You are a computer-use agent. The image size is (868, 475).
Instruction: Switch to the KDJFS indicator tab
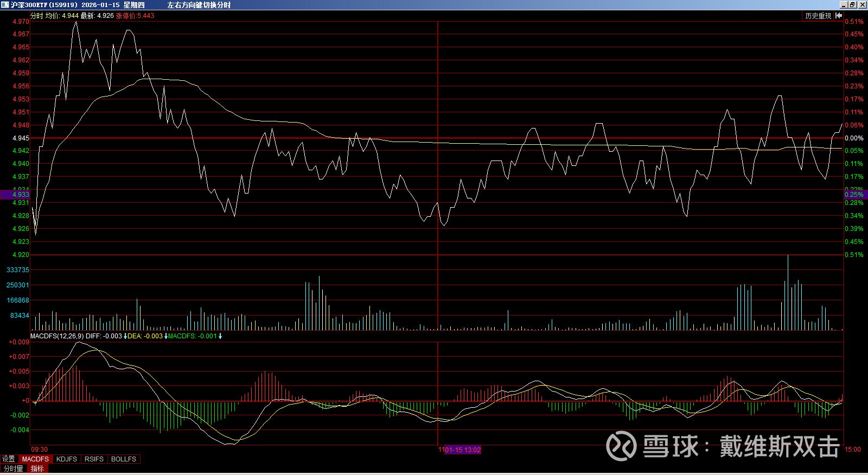[x=67, y=459]
